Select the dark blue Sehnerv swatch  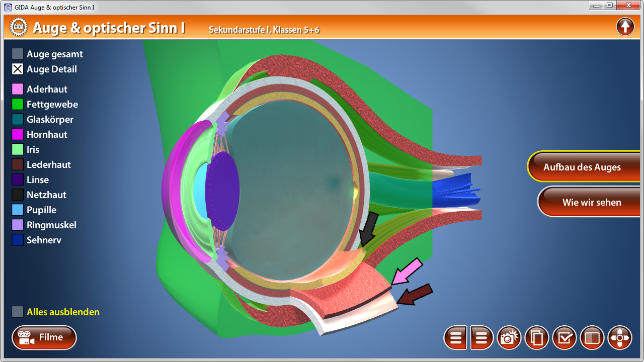coord(18,240)
